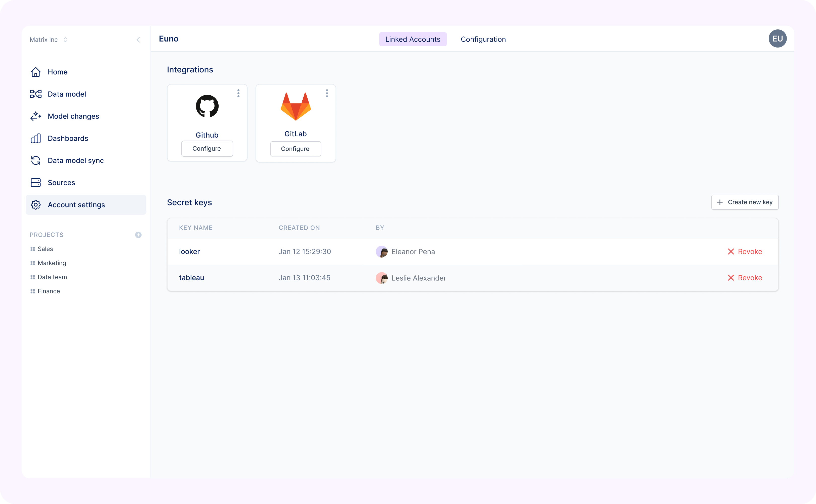Screen dimensions: 816x504
Task: Click the Data model sync arrows icon
Action: tap(36, 161)
